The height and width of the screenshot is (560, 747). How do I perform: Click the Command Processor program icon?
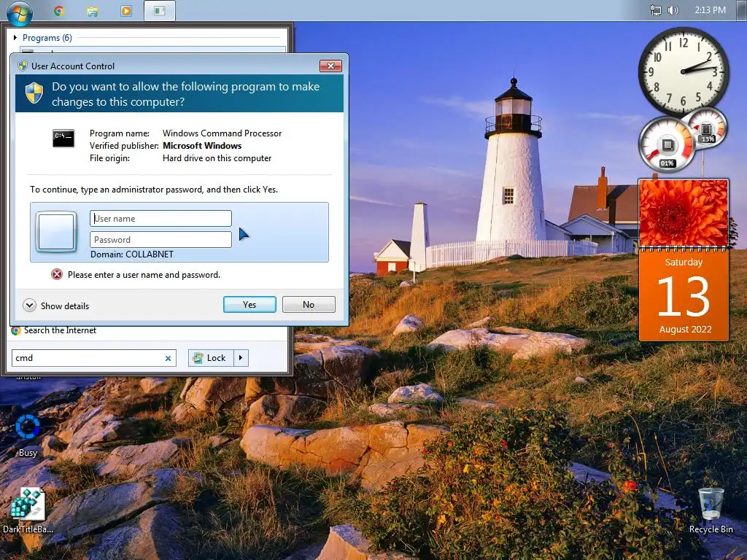63,138
